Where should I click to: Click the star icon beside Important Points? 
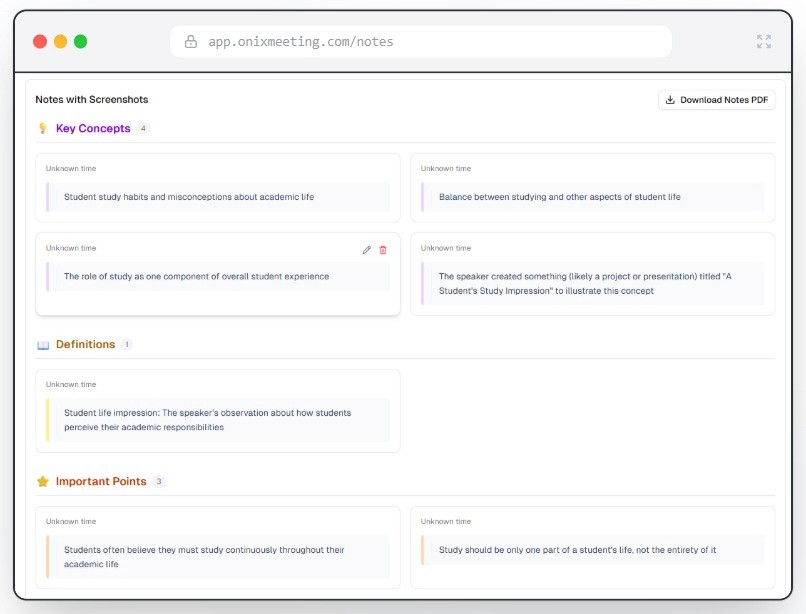(x=43, y=481)
